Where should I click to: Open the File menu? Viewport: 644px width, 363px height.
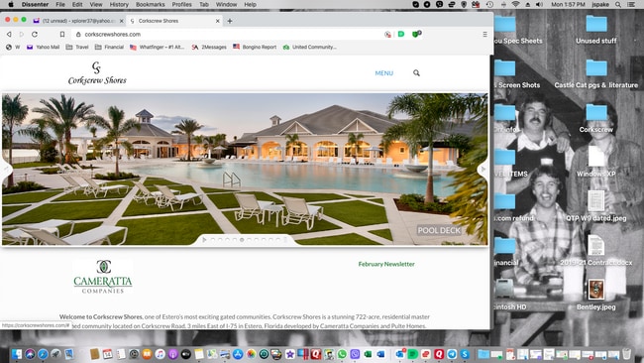point(60,5)
